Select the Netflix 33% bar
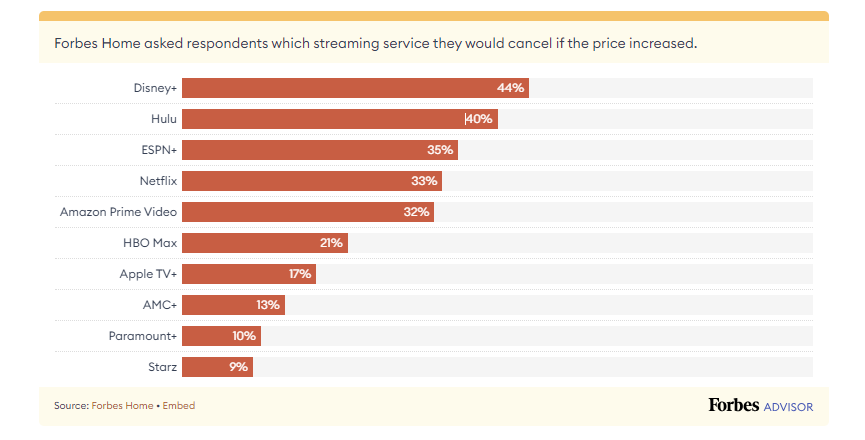Viewport: 865px width, 440px height. pos(311,181)
